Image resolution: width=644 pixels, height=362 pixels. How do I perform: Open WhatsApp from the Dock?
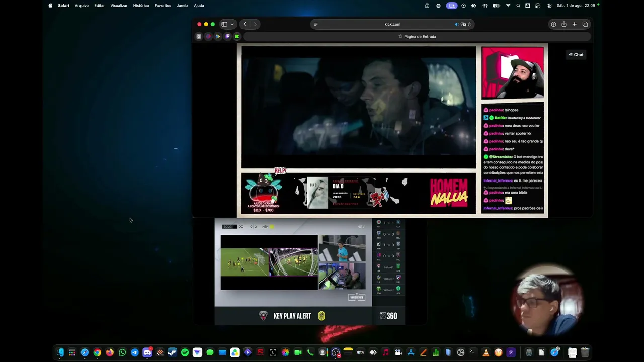pyautogui.click(x=122, y=352)
